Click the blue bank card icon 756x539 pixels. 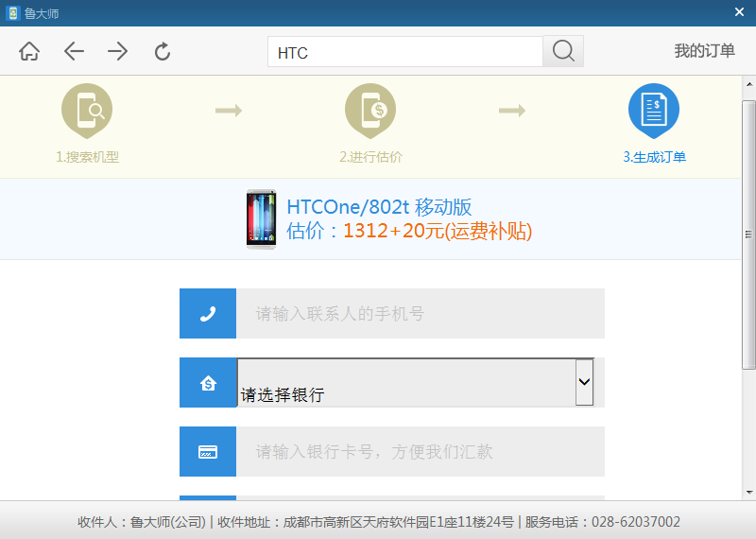pos(208,452)
